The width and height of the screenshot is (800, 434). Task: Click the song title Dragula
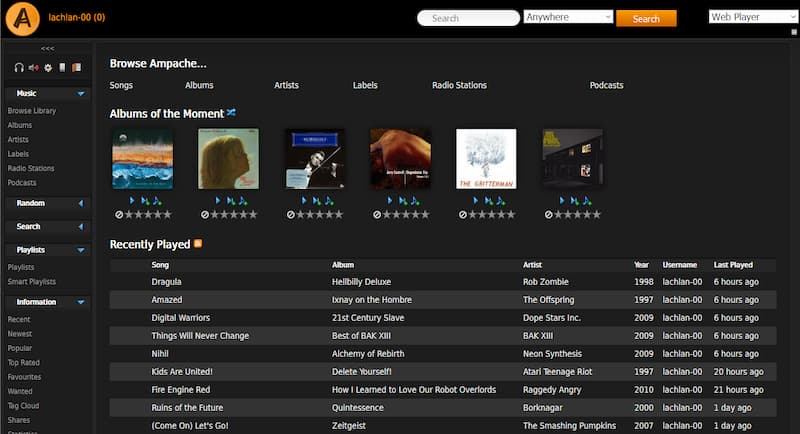coord(166,282)
